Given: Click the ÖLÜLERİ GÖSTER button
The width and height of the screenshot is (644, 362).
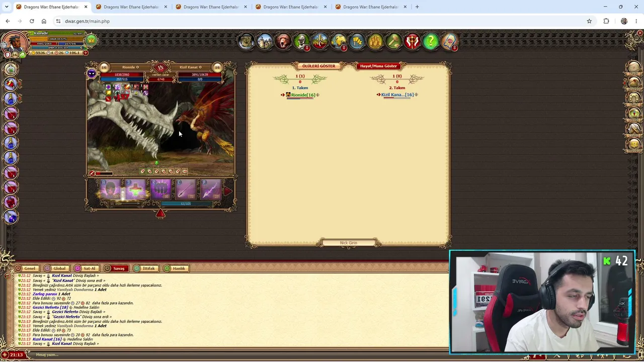Looking at the screenshot, I should pyautogui.click(x=318, y=66).
